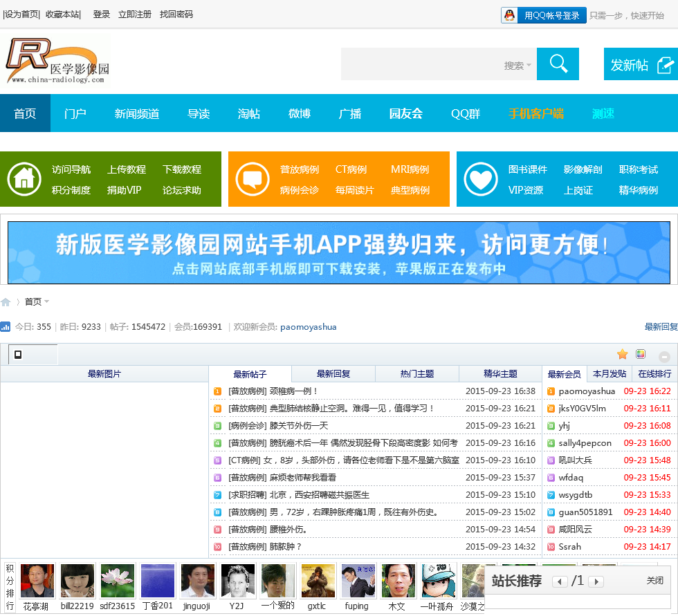
Task: Click 最新回复 link beside the statistics
Action: coord(661,326)
